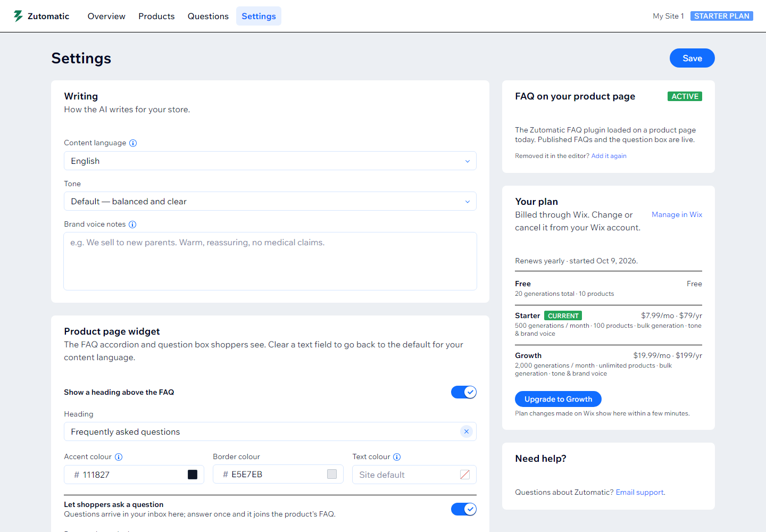Click the Renews yearly start date text

576,261
